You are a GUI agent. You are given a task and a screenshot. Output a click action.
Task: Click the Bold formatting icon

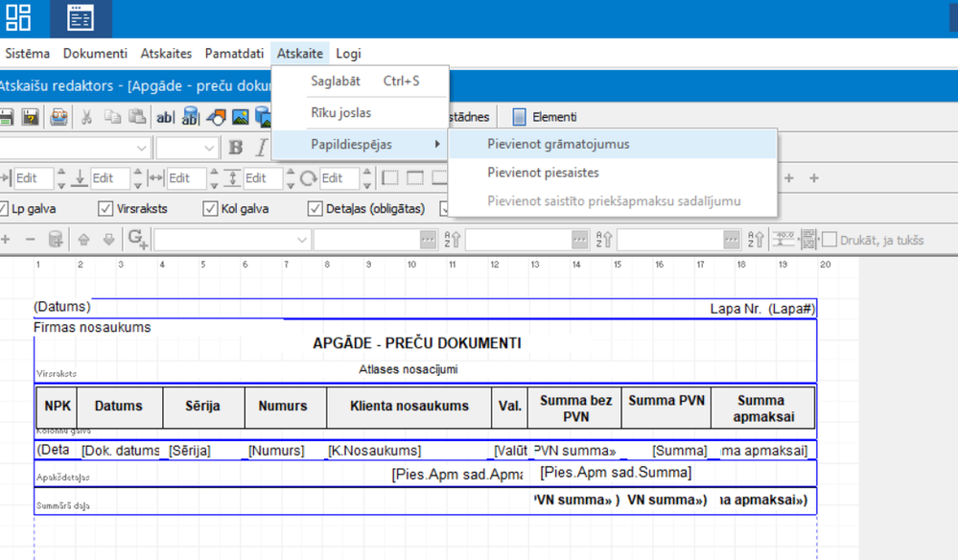pos(236,148)
